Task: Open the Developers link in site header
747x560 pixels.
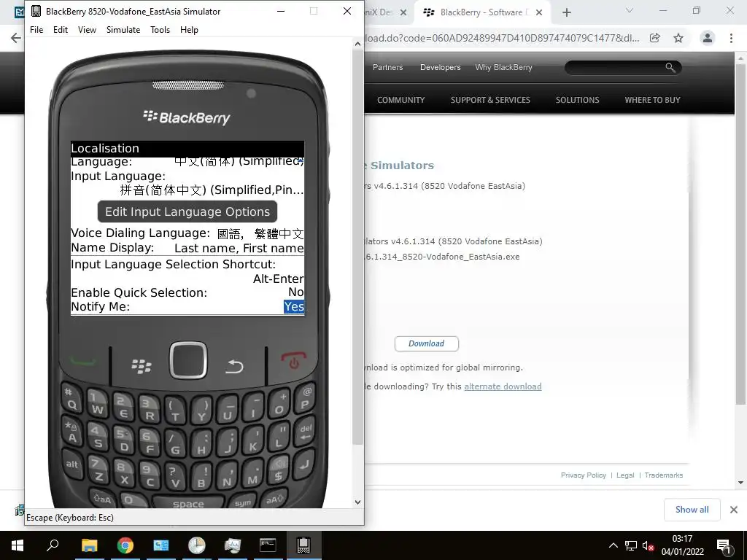Action: click(440, 68)
